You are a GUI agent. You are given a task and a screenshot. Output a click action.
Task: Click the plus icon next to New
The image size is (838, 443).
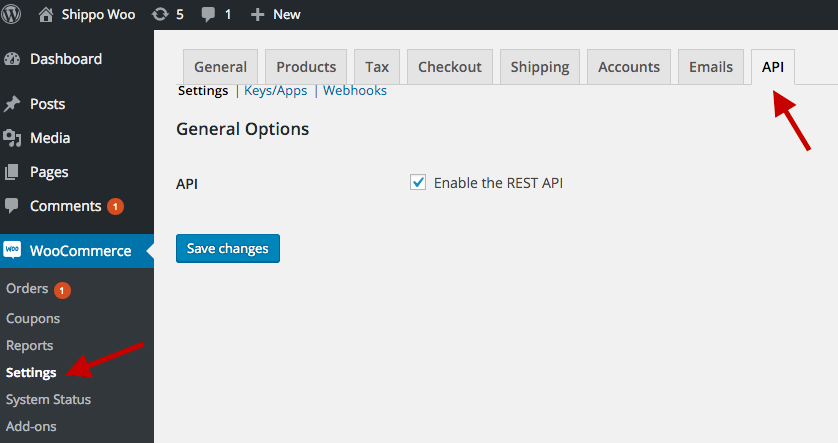coord(258,15)
